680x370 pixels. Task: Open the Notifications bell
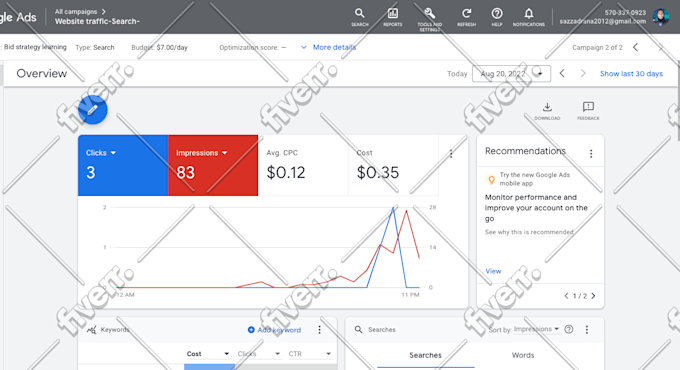(x=529, y=17)
